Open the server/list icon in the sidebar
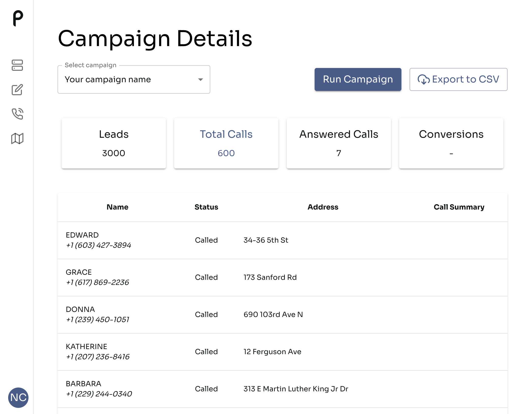This screenshot has width=532, height=414. coord(17,65)
